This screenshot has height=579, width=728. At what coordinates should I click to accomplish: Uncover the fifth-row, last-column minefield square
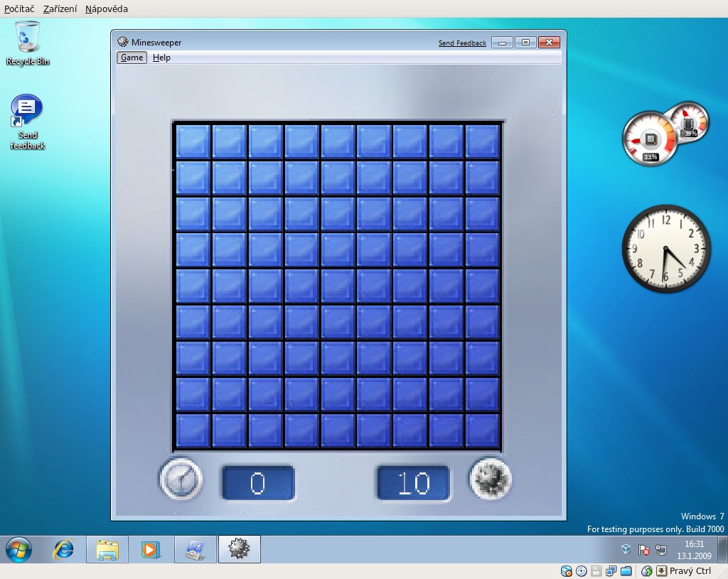(483, 286)
